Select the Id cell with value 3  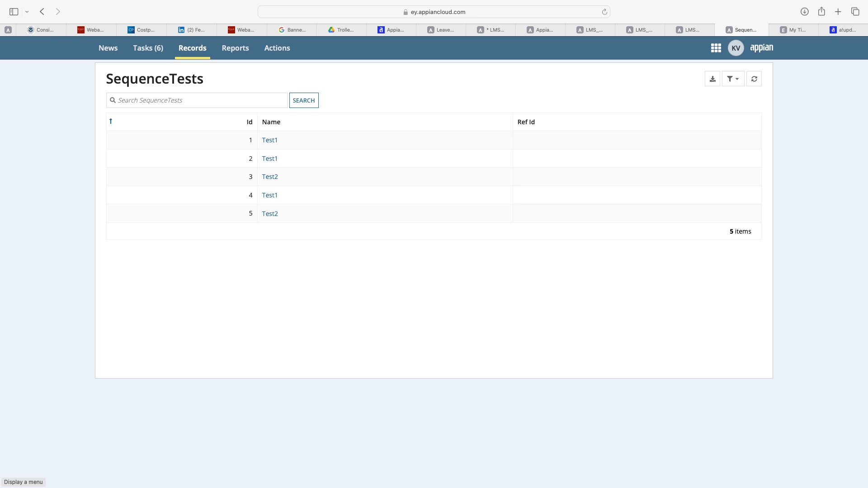(182, 177)
